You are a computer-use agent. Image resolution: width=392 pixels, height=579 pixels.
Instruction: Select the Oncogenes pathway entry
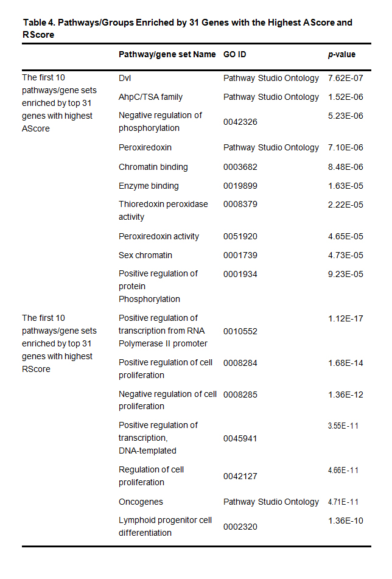coord(141,502)
